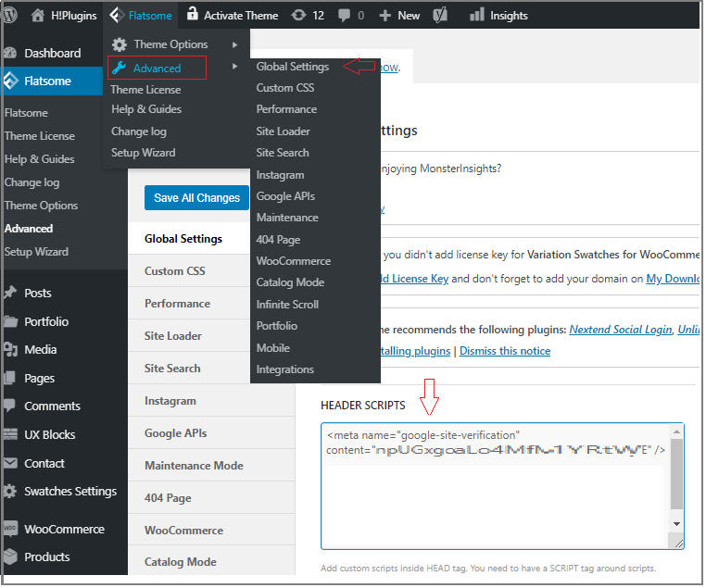Open the Yoast SEO icon in admin bar
This screenshot has width=706, height=588.
click(x=440, y=16)
